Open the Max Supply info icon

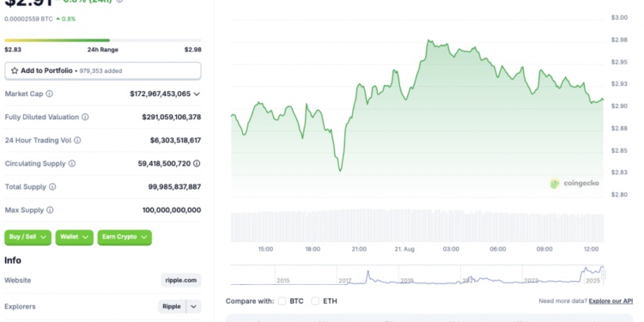pos(50,210)
